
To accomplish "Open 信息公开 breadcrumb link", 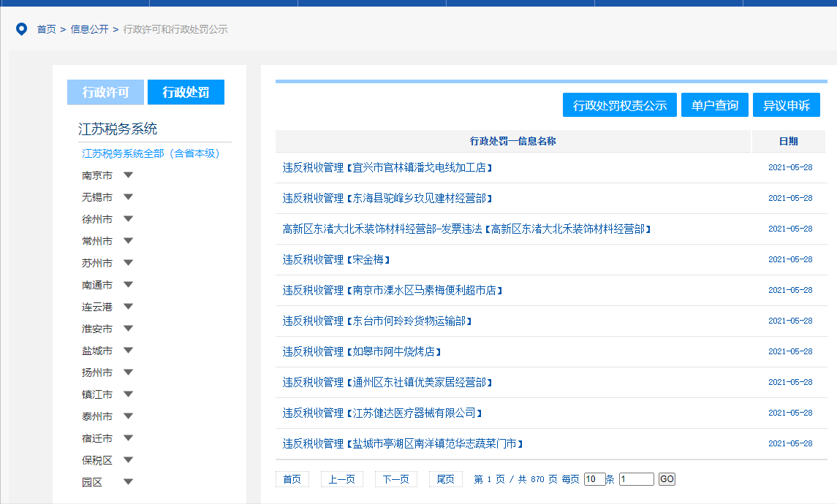I will click(90, 29).
